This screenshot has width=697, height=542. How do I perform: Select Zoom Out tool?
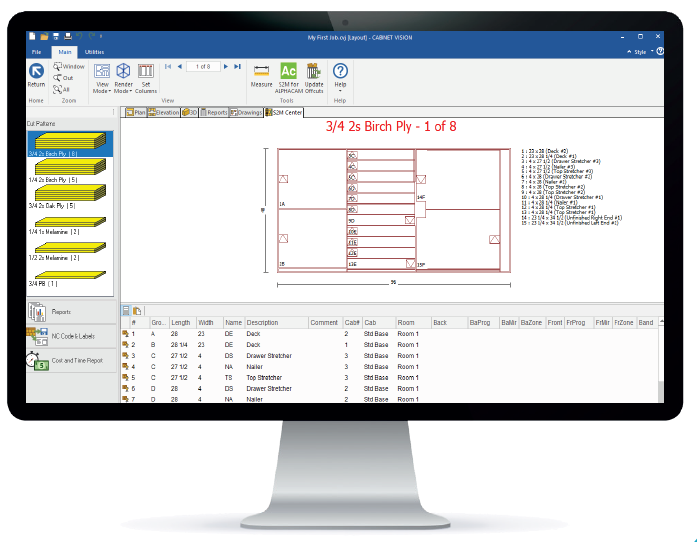64,78
